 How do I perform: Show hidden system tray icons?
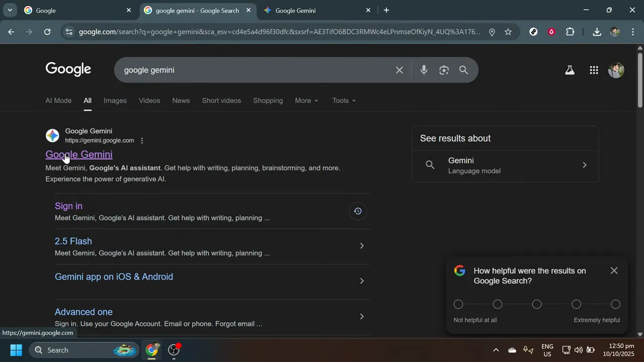coord(496,350)
